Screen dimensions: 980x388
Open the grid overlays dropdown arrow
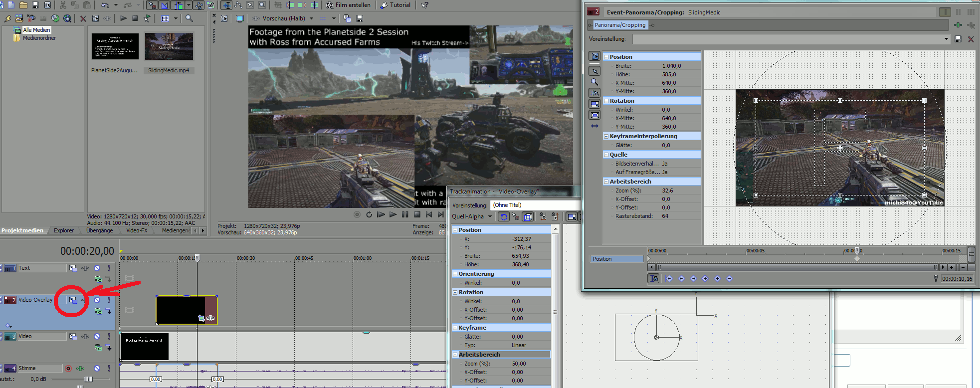[334, 18]
